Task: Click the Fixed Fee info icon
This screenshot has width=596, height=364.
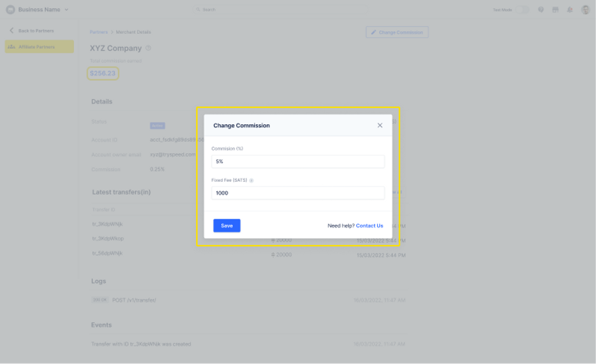Action: tap(251, 180)
